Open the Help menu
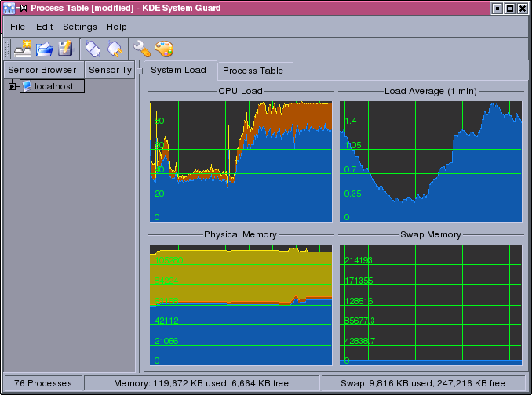 click(x=116, y=27)
